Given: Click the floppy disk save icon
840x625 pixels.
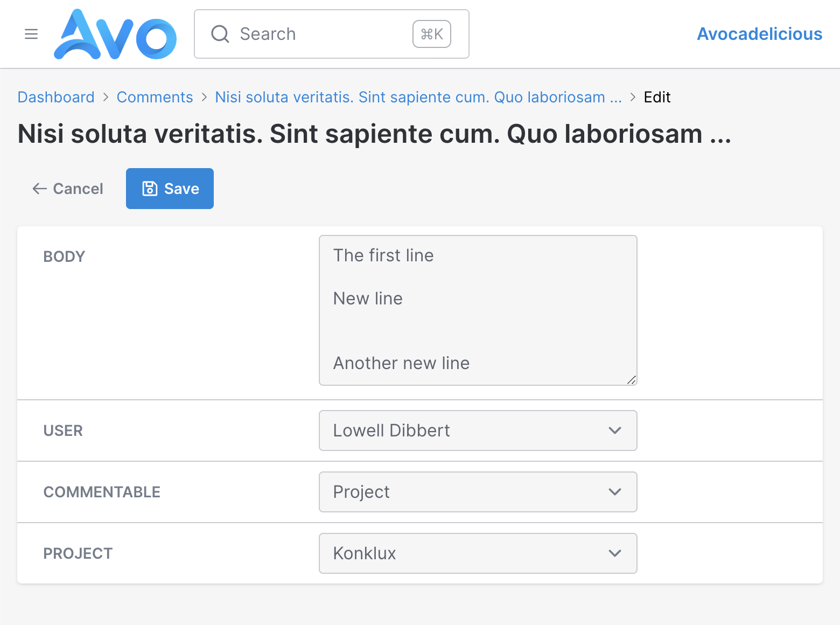Looking at the screenshot, I should coord(150,189).
